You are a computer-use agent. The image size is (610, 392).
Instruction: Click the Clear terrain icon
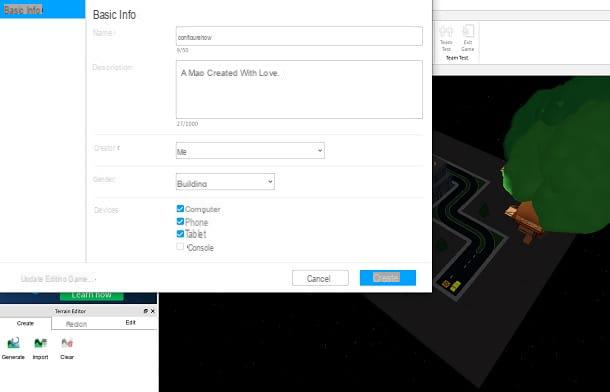pyautogui.click(x=67, y=343)
